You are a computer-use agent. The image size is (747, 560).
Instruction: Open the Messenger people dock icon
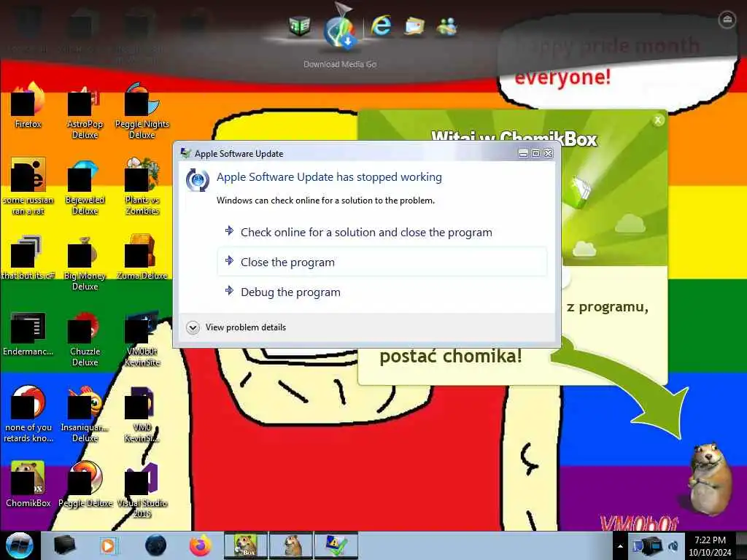[x=447, y=26]
